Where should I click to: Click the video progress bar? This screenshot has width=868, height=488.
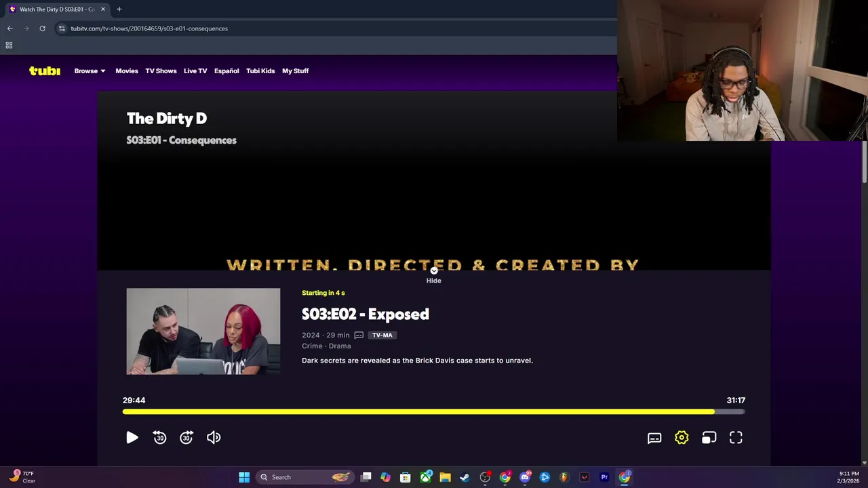[x=434, y=411]
